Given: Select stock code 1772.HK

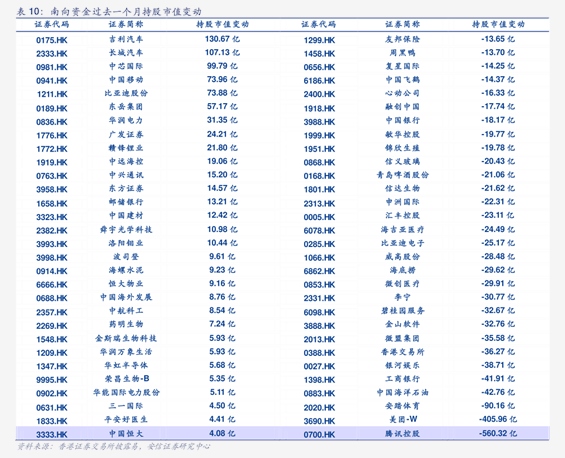Looking at the screenshot, I should [x=52, y=149].
